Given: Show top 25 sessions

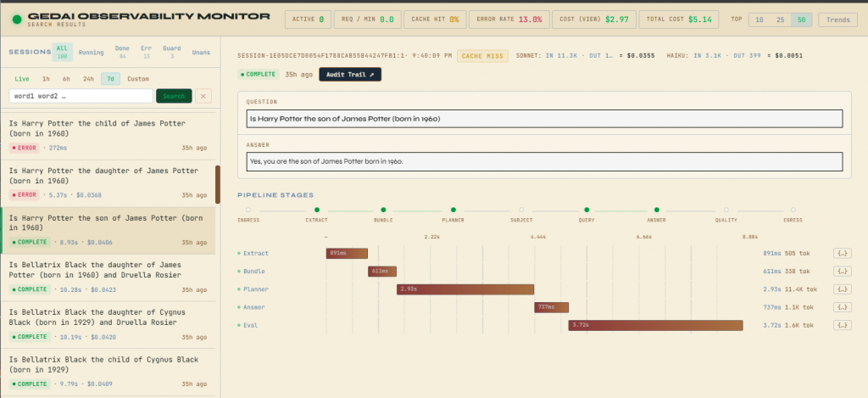Looking at the screenshot, I should 780,20.
